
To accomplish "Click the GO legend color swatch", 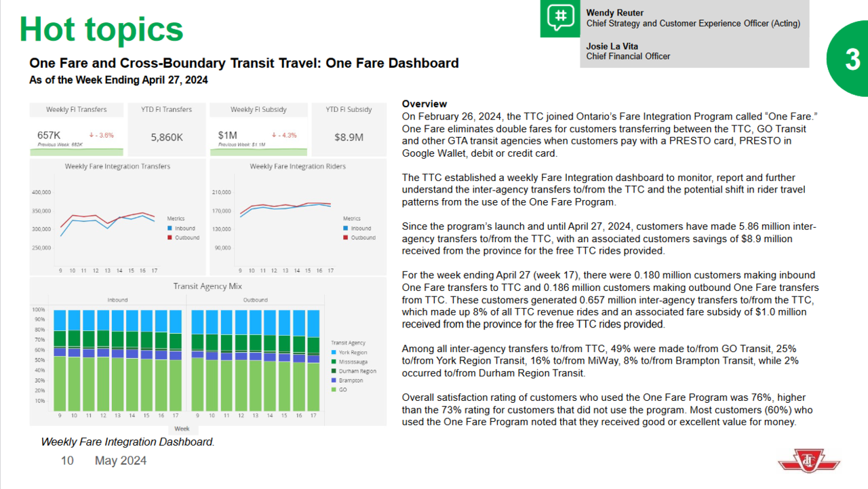I will 333,389.
